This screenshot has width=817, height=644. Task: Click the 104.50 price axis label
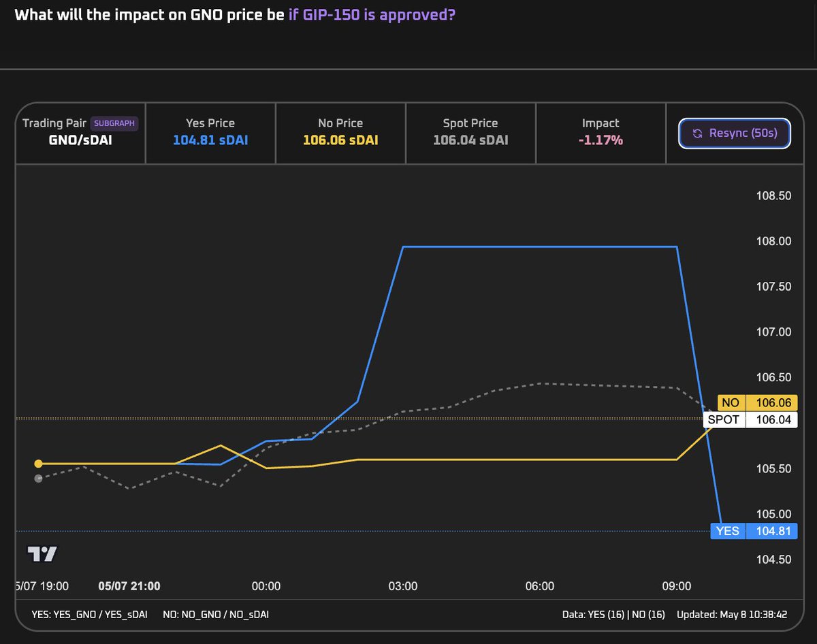tap(775, 560)
